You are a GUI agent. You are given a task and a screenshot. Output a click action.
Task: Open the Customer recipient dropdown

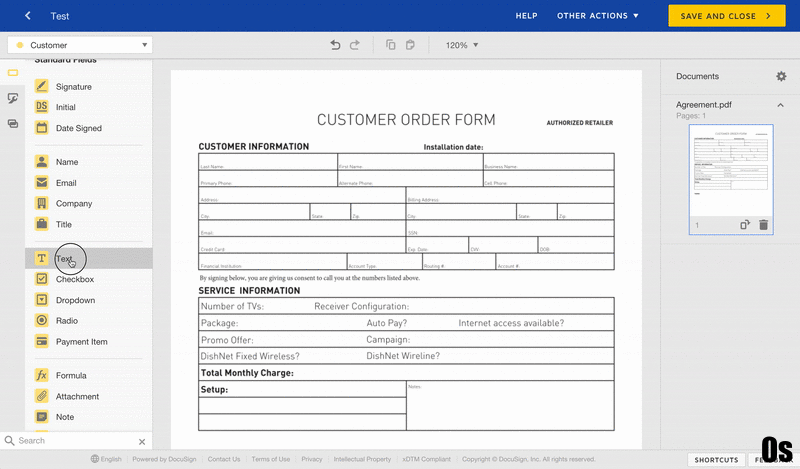80,45
